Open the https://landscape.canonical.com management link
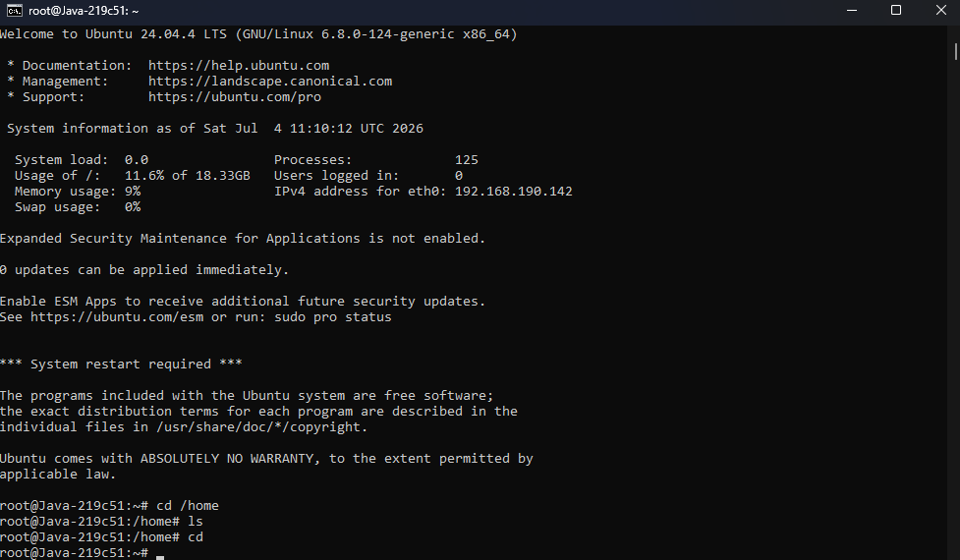The height and width of the screenshot is (560, 960). 270,82
